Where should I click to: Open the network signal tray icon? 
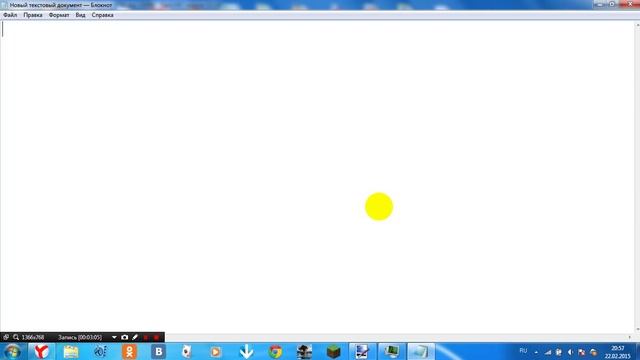coord(548,352)
